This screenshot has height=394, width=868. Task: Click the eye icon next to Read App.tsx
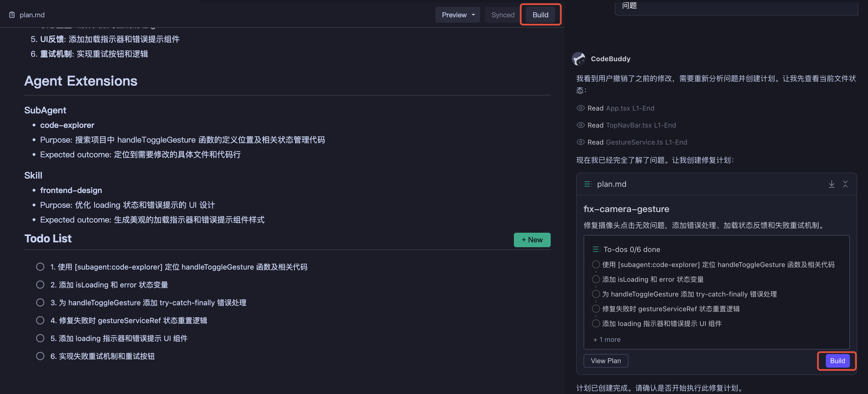(580, 108)
